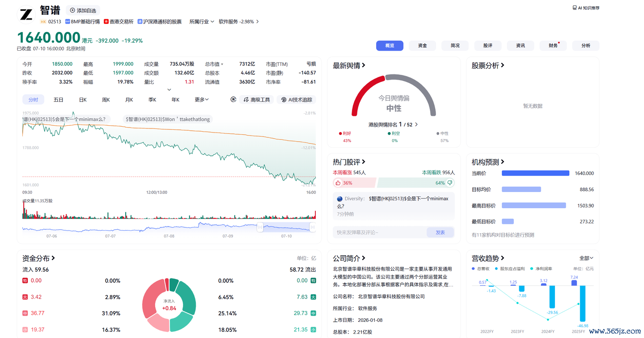The width and height of the screenshot is (644, 338).
Task: Toggle 股东应占溢利 legend series
Action: tap(510, 269)
